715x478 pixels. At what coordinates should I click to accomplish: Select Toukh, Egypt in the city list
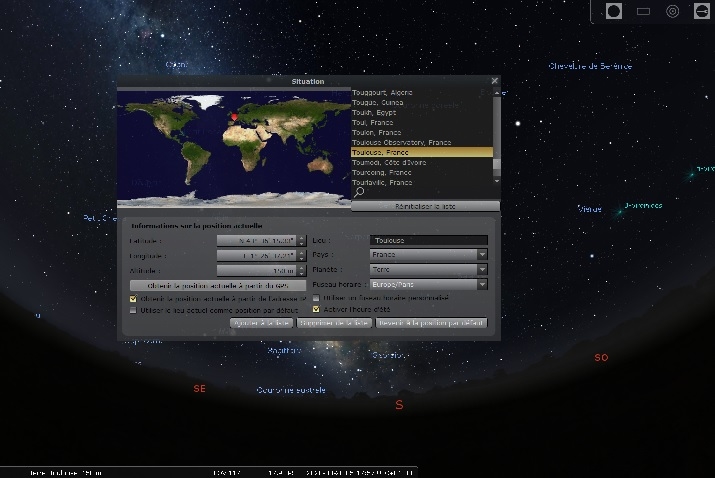coord(422,112)
